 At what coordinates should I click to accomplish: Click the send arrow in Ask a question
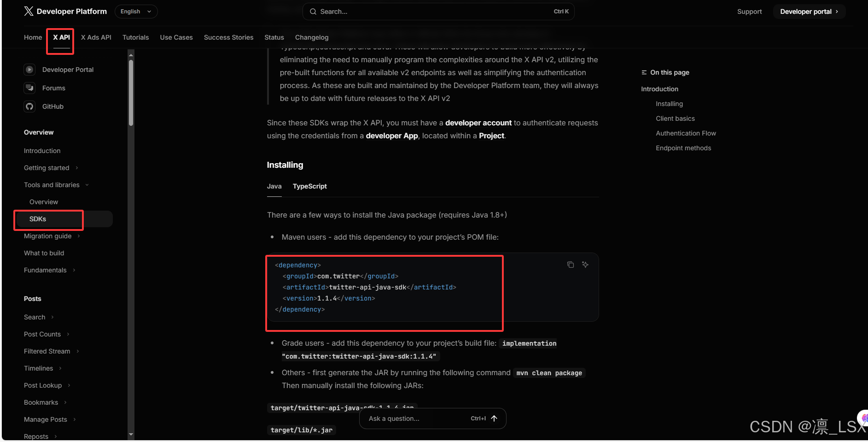click(494, 418)
